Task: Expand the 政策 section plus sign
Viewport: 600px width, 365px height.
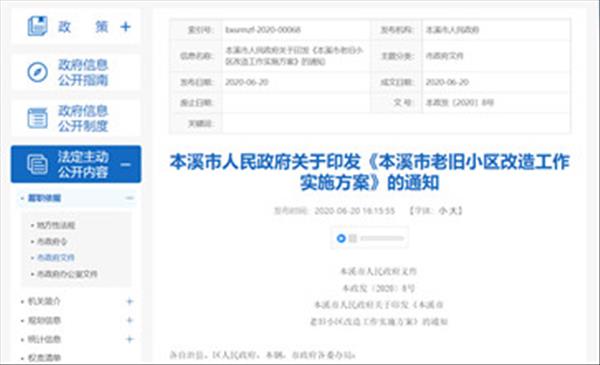Action: 126,27
